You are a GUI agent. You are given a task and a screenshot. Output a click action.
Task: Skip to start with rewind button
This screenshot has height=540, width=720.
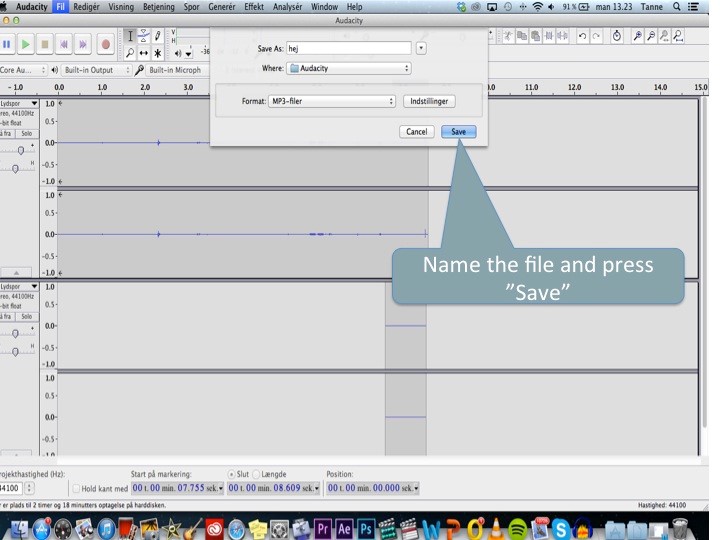point(64,45)
